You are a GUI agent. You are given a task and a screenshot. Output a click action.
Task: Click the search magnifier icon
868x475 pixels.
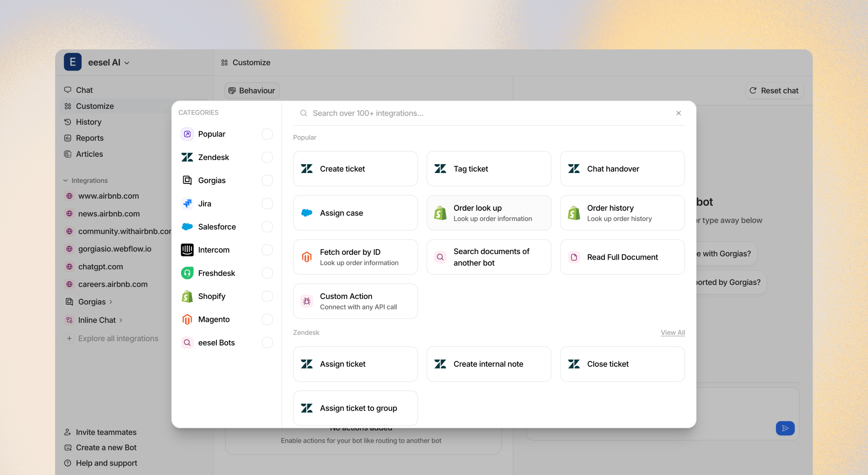pos(303,113)
